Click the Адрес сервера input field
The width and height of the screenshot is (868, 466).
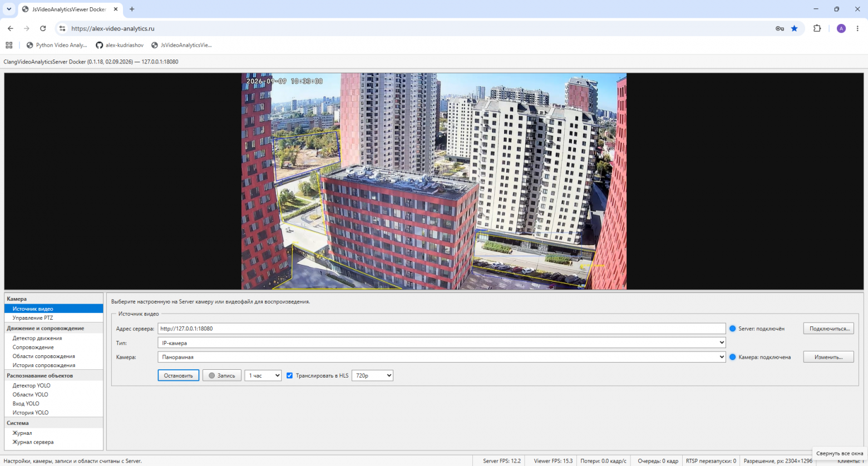click(x=442, y=329)
